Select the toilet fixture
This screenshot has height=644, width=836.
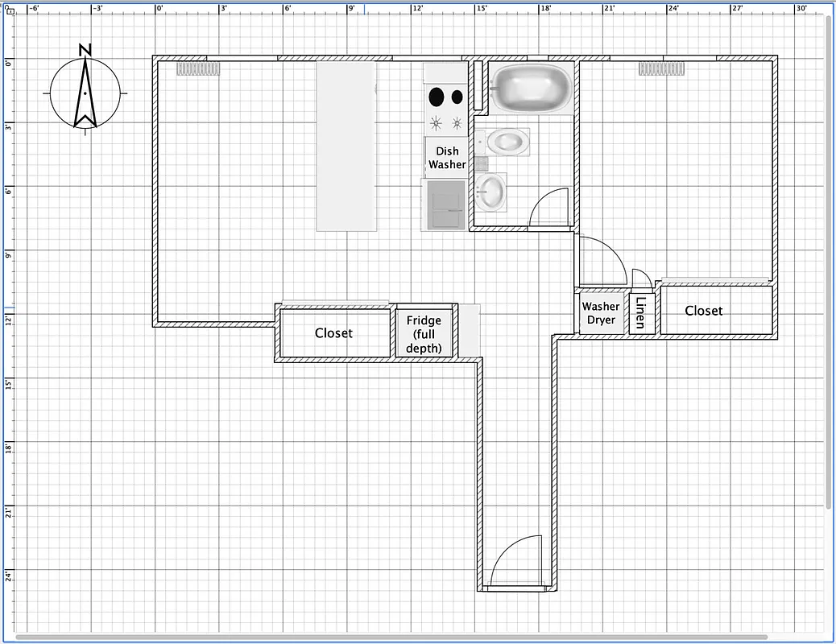coord(506,142)
